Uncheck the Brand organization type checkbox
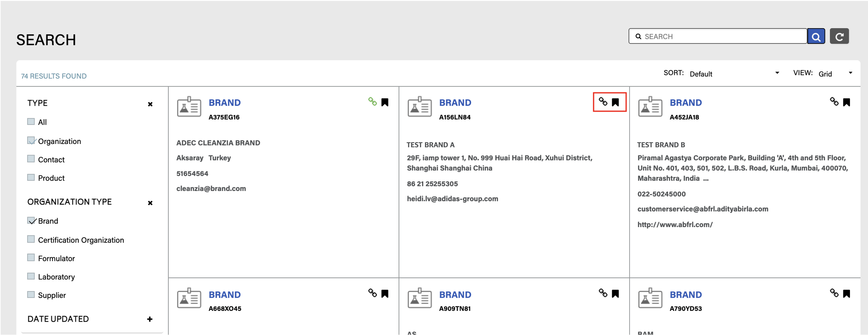868x335 pixels. point(31,221)
